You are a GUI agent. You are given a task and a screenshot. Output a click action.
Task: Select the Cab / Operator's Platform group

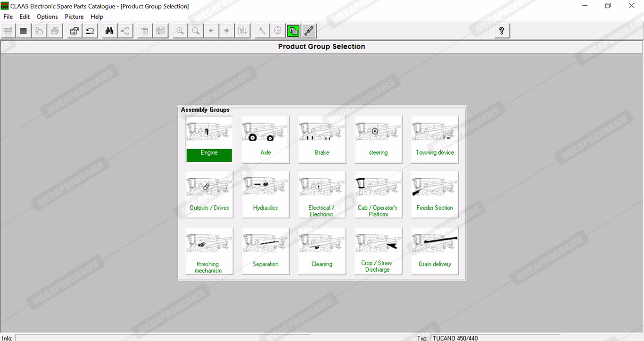[x=378, y=194]
